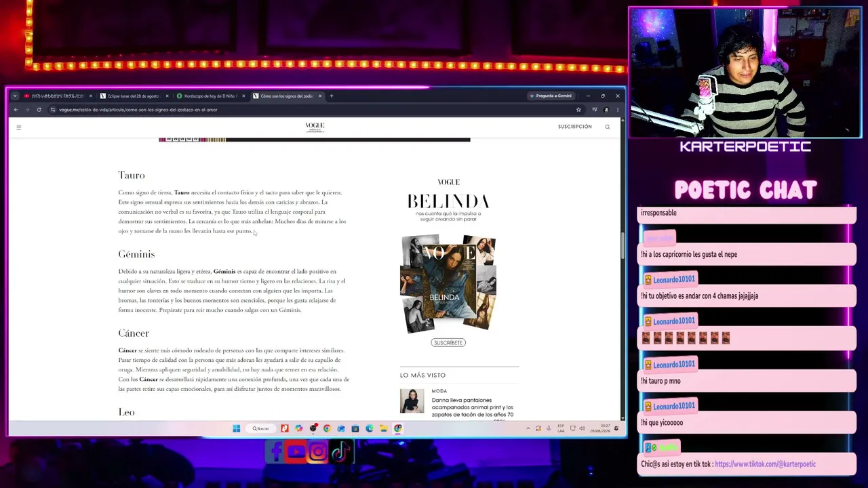
Task: Close the Eclipse lunar tab
Action: [167, 96]
